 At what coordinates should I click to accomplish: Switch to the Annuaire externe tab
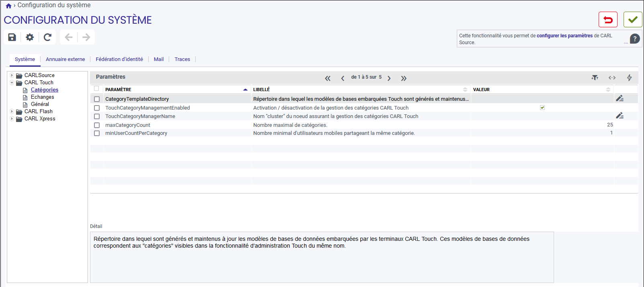65,59
